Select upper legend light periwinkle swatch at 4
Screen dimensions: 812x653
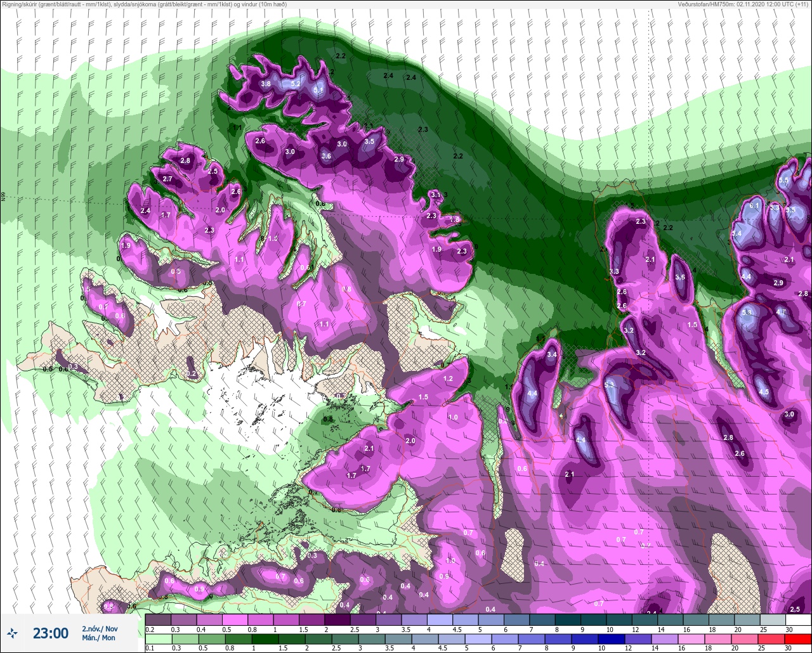click(x=440, y=619)
